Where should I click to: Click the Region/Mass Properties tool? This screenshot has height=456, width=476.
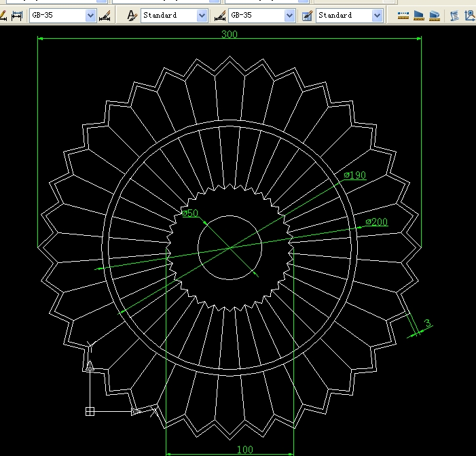click(x=435, y=16)
